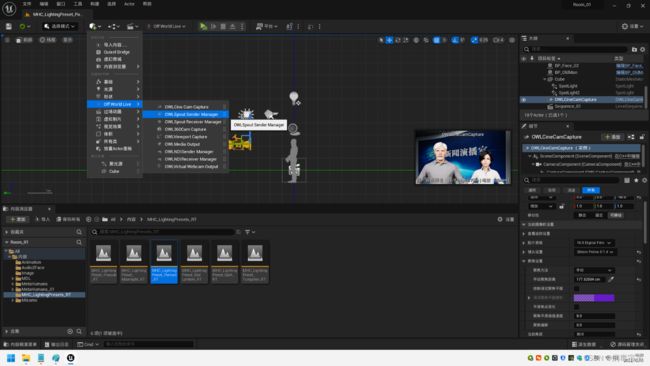Select OWLNDISender Manager from submenu
Screen dimensions: 650x366
click(185, 152)
